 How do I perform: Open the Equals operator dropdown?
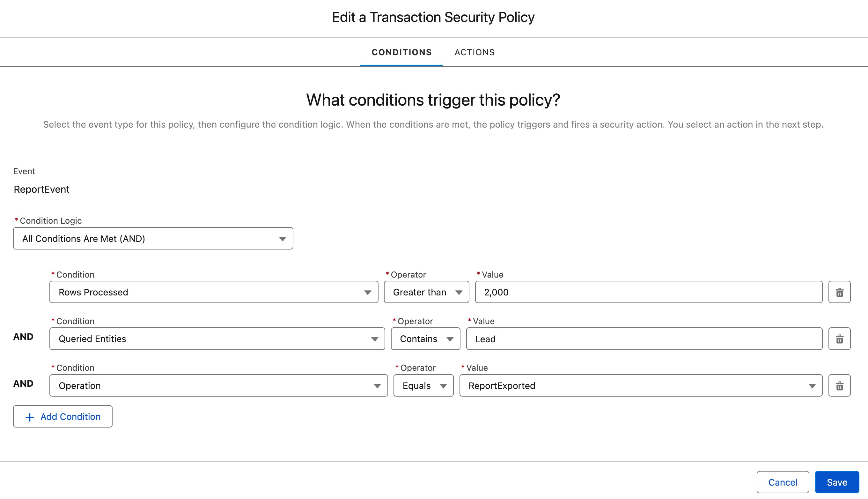click(423, 385)
